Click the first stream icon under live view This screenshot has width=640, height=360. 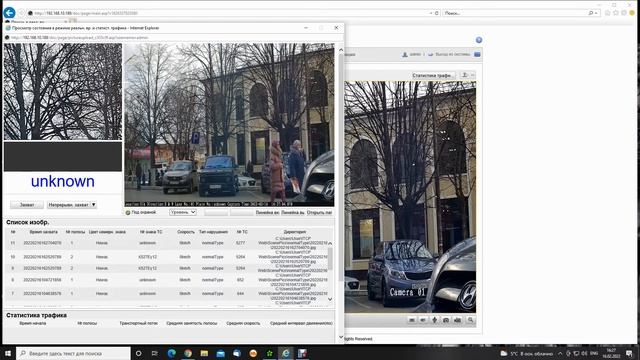coord(411,320)
